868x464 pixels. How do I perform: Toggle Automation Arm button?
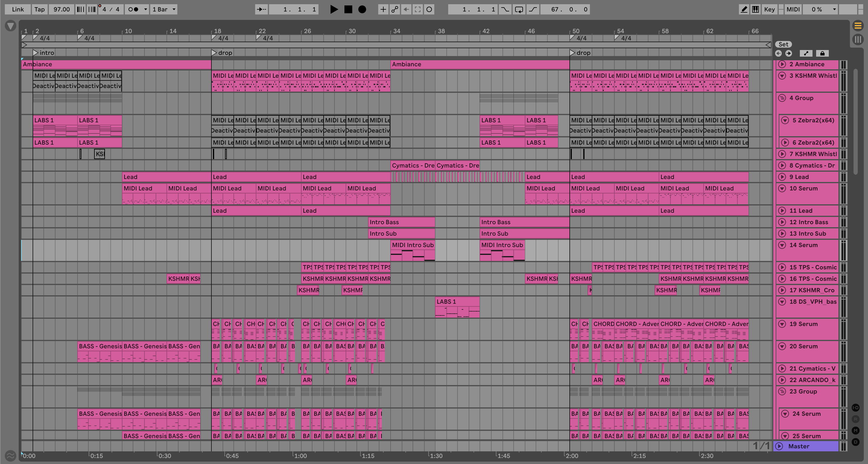click(394, 9)
